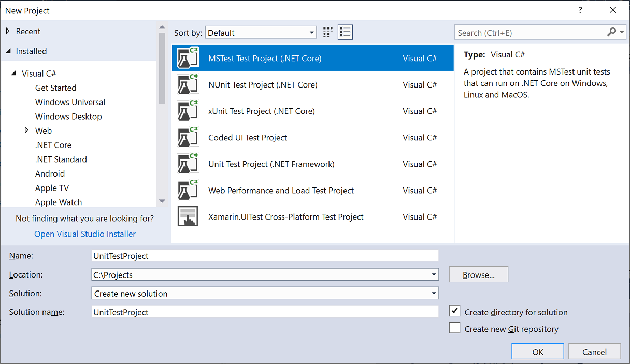Click the search magnifier icon
Image resolution: width=630 pixels, height=364 pixels.
tap(612, 32)
